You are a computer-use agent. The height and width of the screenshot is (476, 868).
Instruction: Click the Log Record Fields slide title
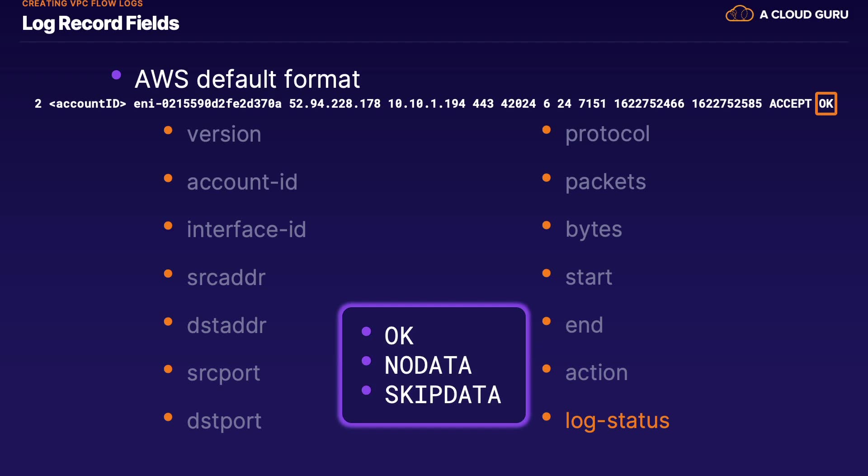pyautogui.click(x=100, y=24)
